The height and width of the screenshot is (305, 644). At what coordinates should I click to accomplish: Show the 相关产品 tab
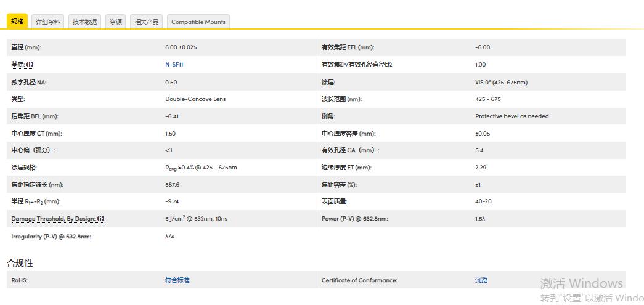(147, 22)
